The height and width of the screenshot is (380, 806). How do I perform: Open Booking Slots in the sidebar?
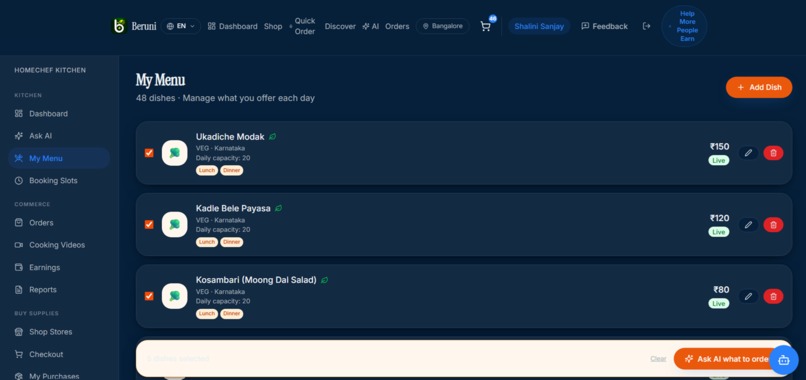(x=59, y=180)
